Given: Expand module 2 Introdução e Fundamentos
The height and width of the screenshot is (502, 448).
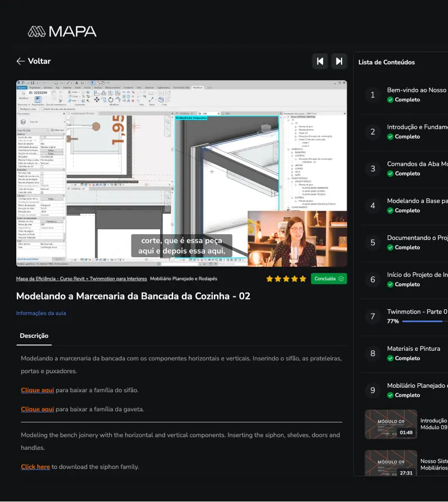Looking at the screenshot, I should point(404,132).
